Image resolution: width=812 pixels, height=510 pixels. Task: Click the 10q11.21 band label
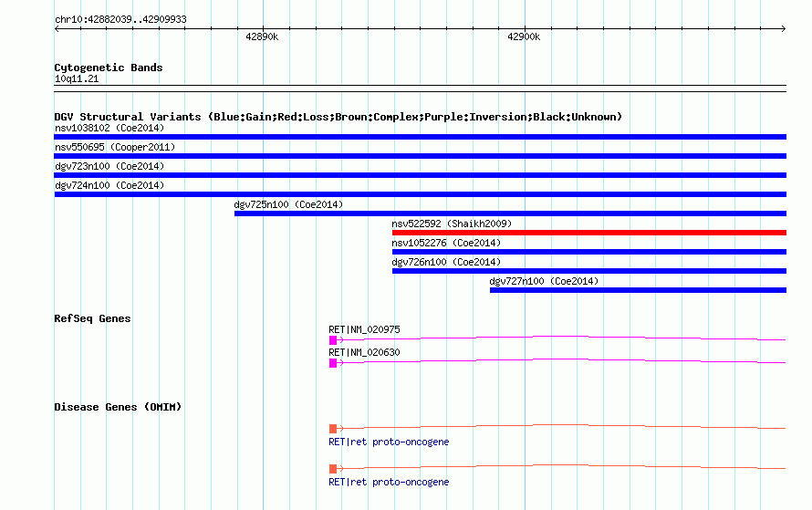click(77, 78)
